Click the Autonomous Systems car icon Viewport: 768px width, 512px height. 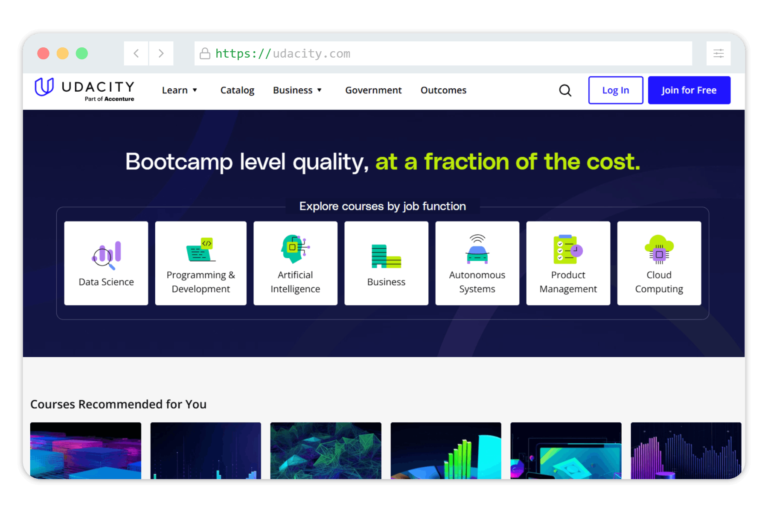coord(477,249)
